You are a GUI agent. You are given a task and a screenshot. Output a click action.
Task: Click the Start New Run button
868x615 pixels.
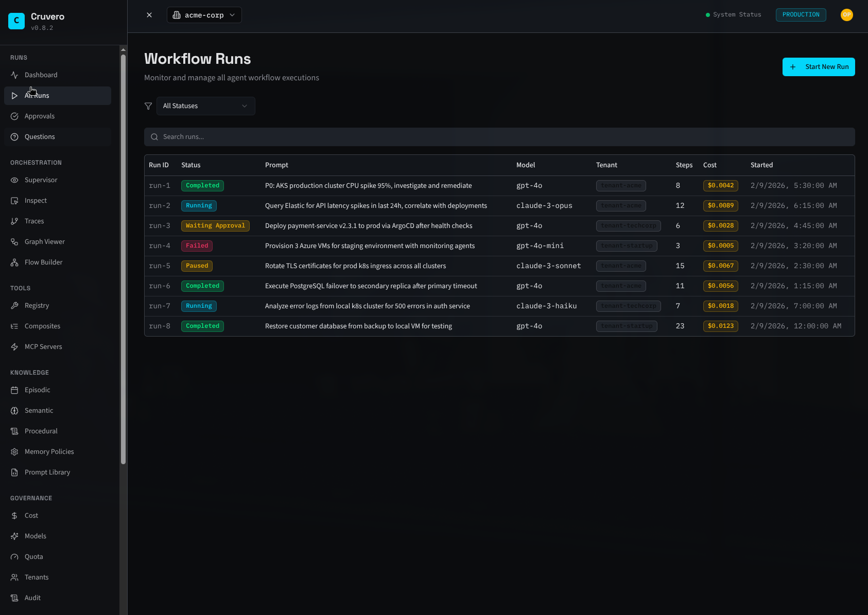819,66
